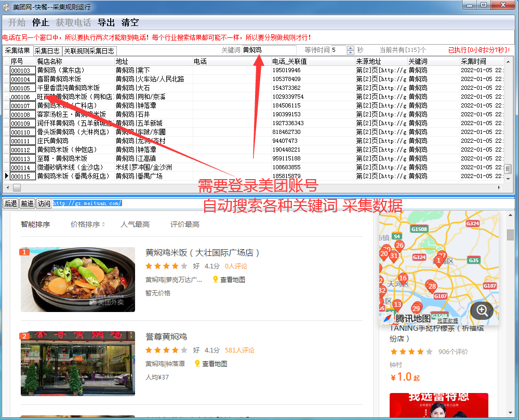Click the application icon in the title bar

(x=7, y=6)
